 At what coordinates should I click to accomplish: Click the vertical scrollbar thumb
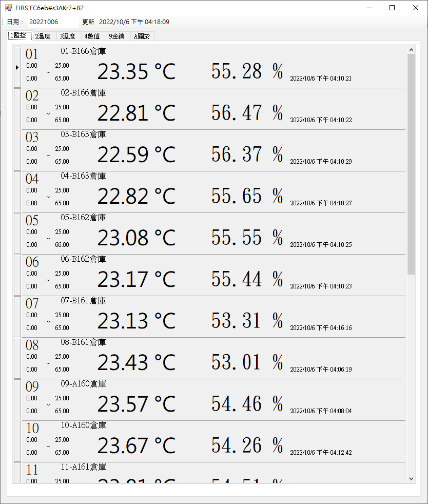411,164
